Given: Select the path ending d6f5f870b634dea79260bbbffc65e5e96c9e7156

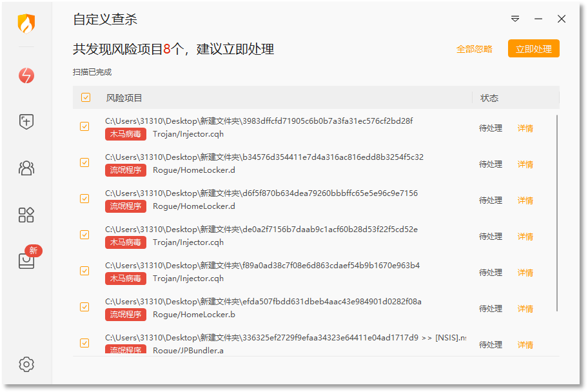Looking at the screenshot, I should coord(261,193).
